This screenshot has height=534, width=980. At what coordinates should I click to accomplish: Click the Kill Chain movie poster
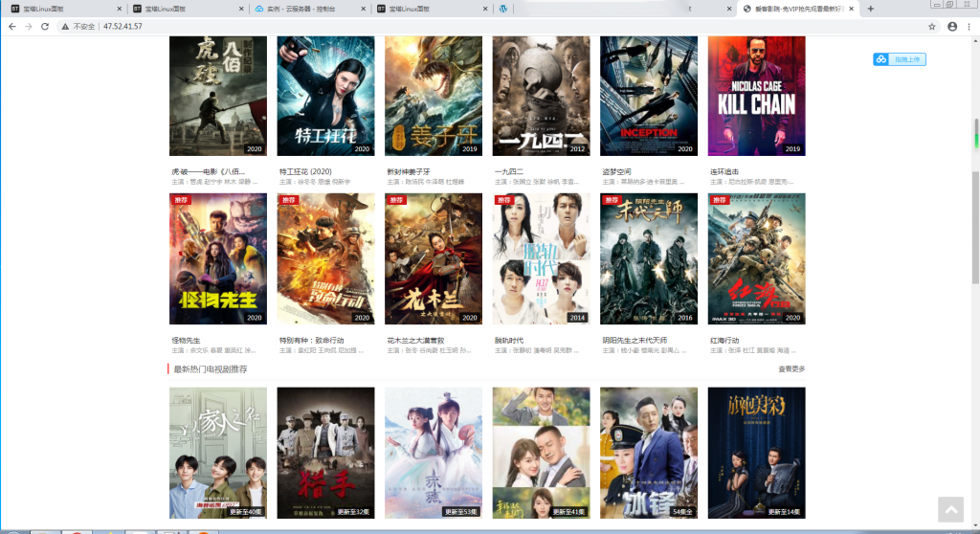(x=756, y=96)
